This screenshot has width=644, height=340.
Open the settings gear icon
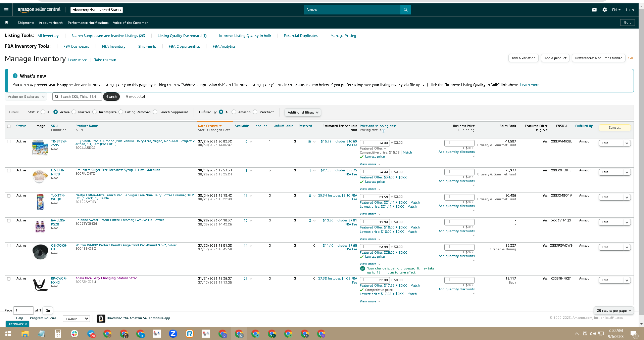(605, 10)
